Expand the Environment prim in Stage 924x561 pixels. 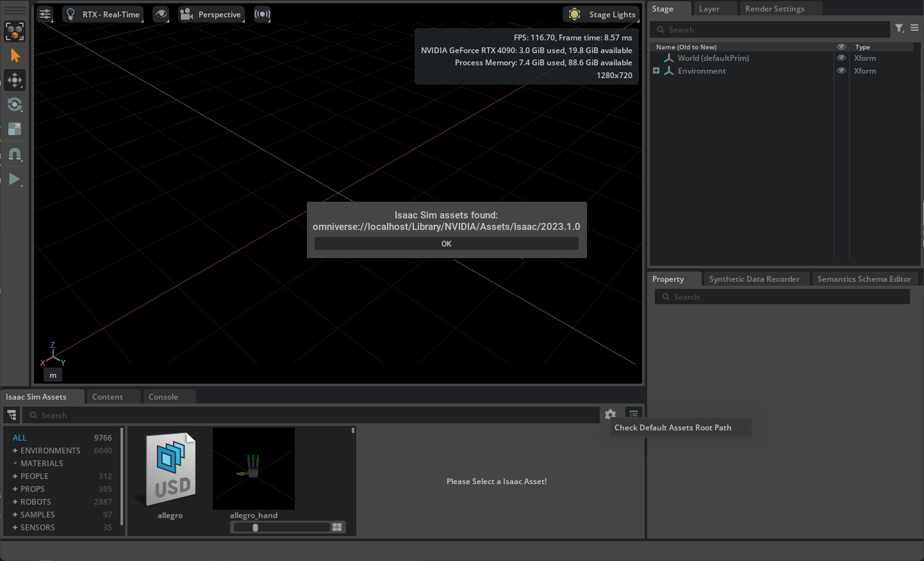coord(656,70)
